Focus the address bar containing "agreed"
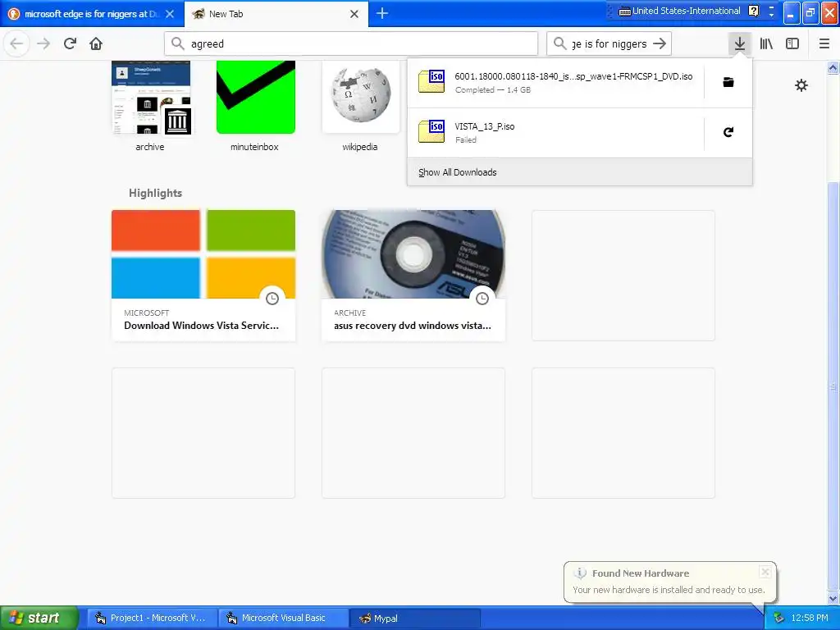Viewport: 840px width, 630px height. (x=351, y=44)
